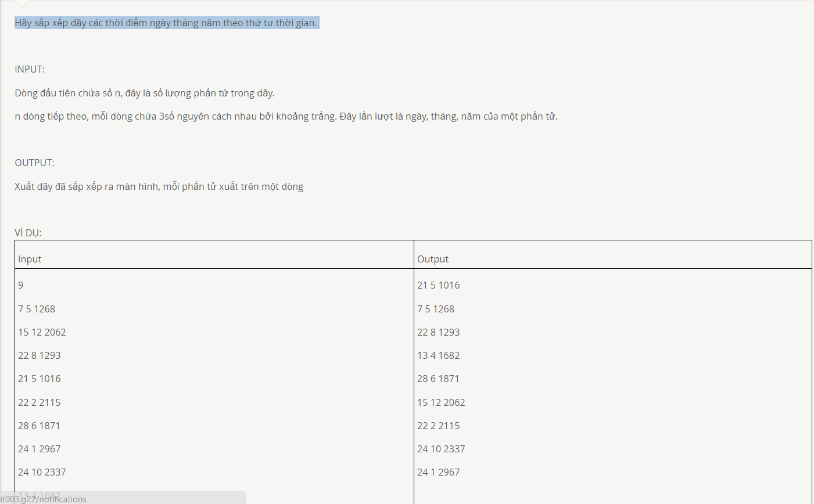The height and width of the screenshot is (504, 814).
Task: Click the "INPUT:" section heading
Action: pyautogui.click(x=30, y=69)
